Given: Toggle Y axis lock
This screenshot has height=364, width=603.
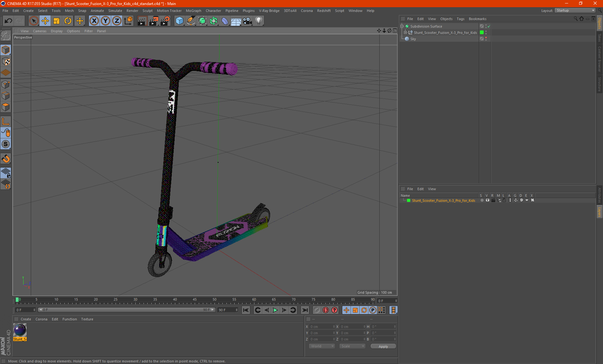Looking at the screenshot, I should pos(106,21).
